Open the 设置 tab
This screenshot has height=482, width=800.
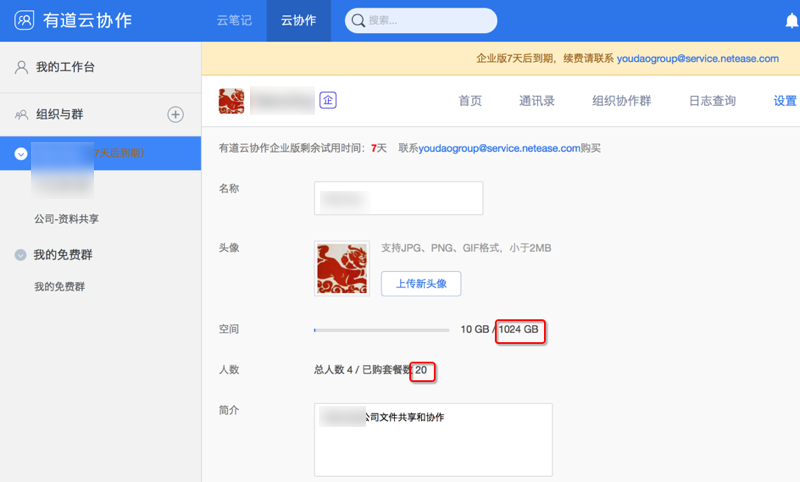click(785, 100)
